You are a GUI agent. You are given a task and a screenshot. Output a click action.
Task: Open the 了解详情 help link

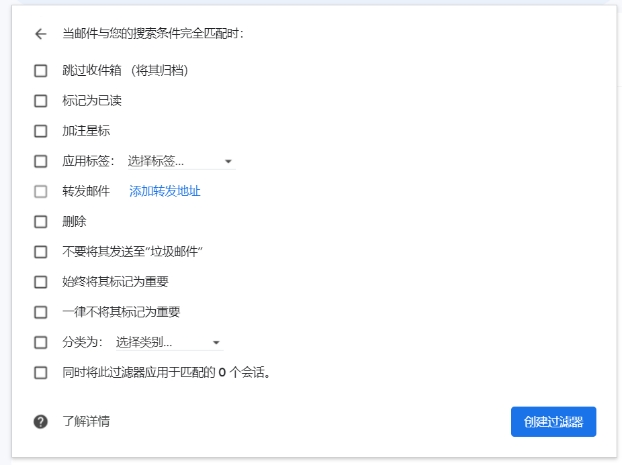(86, 421)
